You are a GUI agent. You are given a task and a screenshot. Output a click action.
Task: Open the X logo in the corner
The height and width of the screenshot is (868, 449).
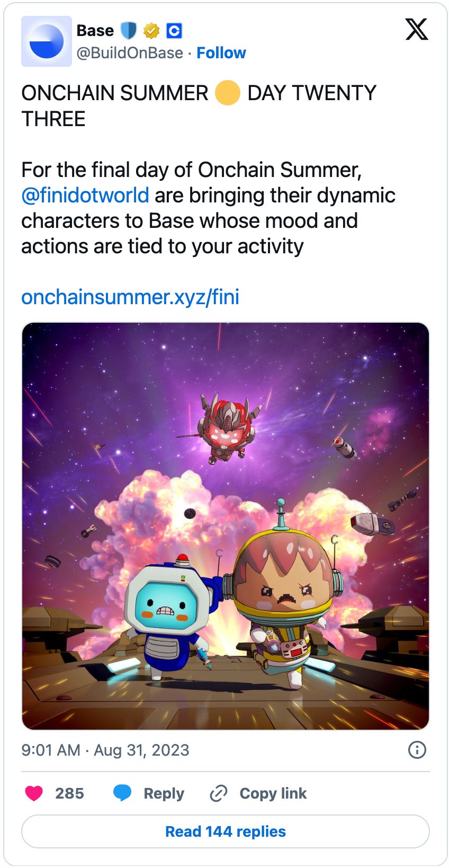point(417,29)
